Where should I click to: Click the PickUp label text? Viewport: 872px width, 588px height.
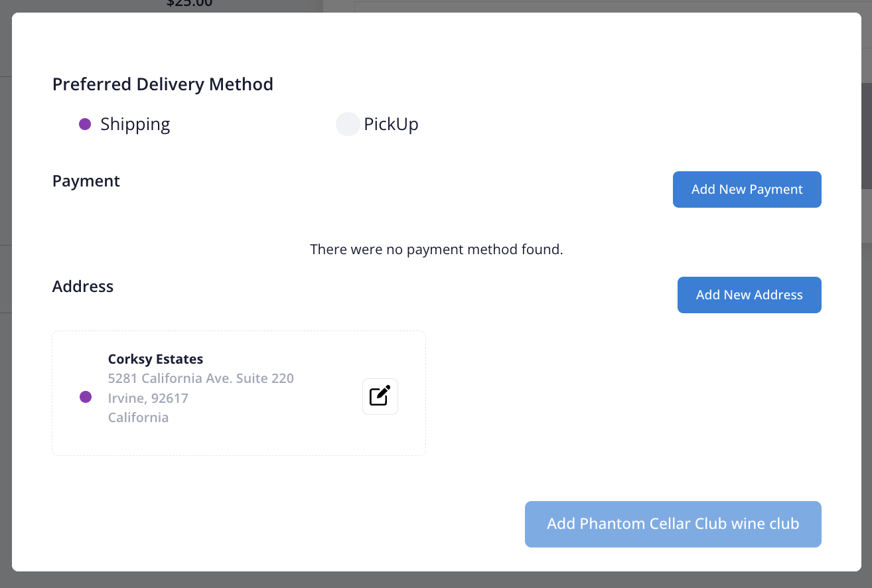click(x=391, y=124)
